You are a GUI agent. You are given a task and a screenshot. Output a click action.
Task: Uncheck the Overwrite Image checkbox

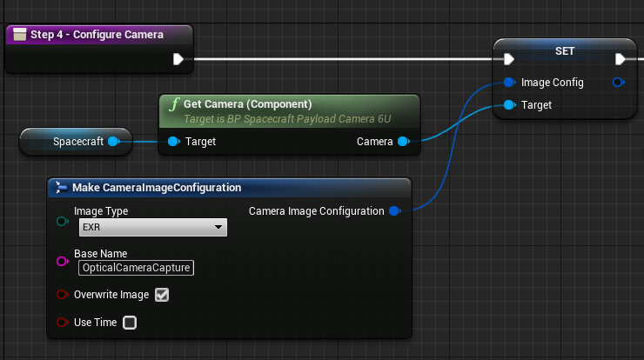coord(162,295)
